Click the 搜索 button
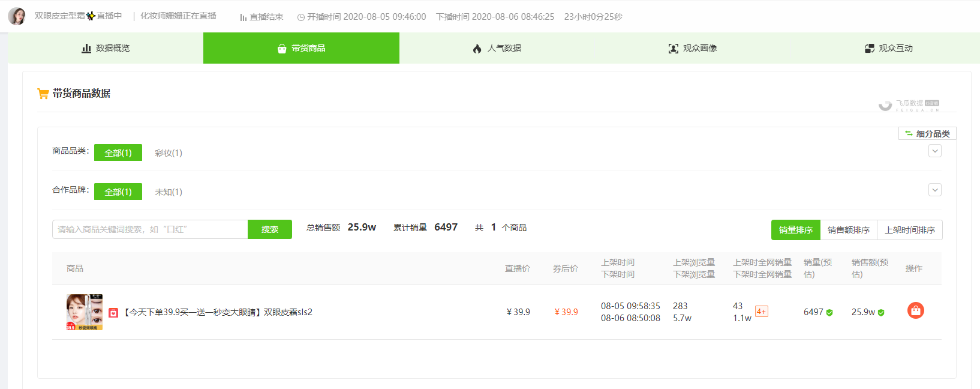980x389 pixels. click(270, 229)
